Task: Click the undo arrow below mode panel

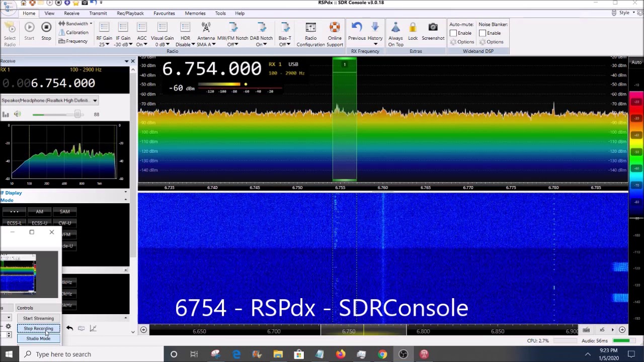Action: [69, 328]
